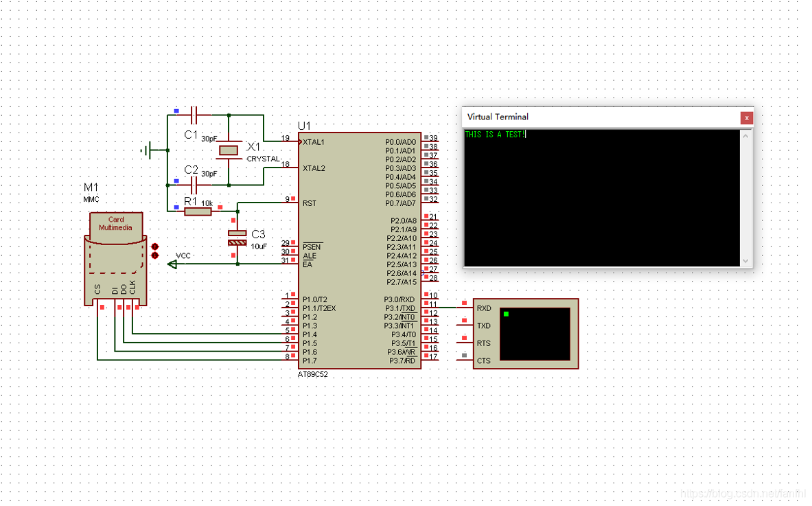
Task: Click the XTAL1 pin on U1
Action: (x=314, y=142)
